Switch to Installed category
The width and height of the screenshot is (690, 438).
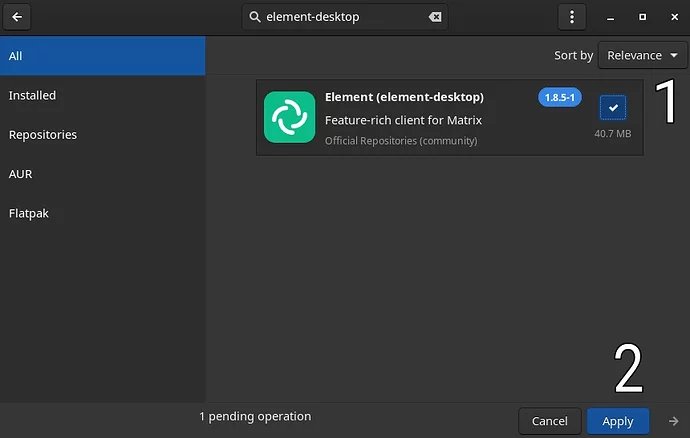103,95
